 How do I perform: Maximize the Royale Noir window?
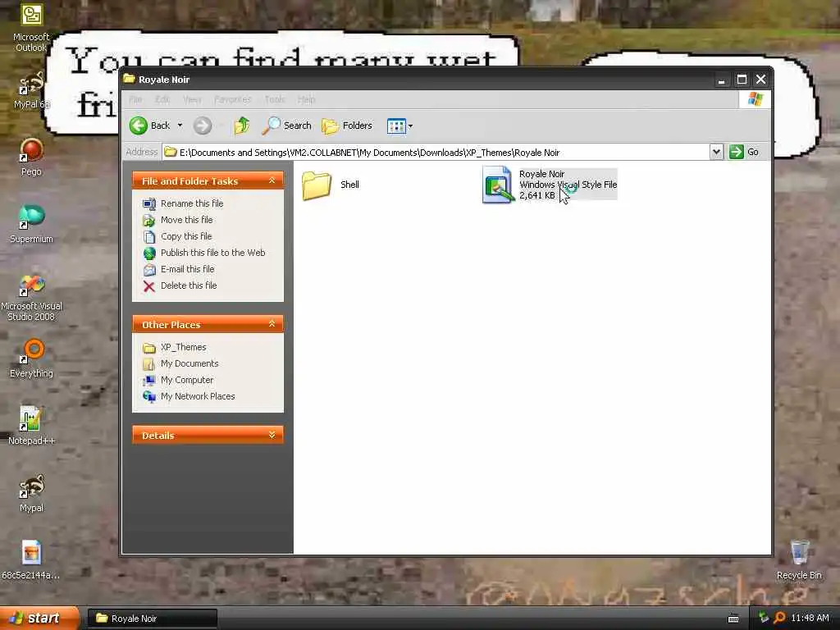tap(742, 80)
